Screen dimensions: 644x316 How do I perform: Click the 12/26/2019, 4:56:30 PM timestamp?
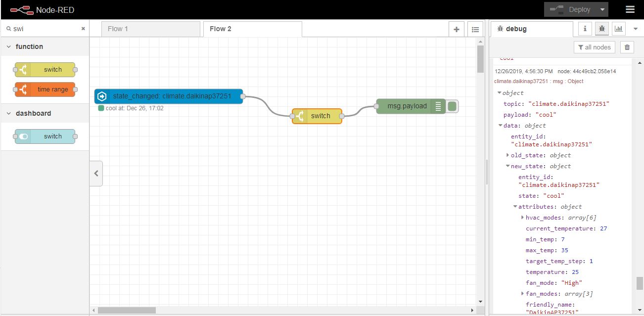point(524,72)
